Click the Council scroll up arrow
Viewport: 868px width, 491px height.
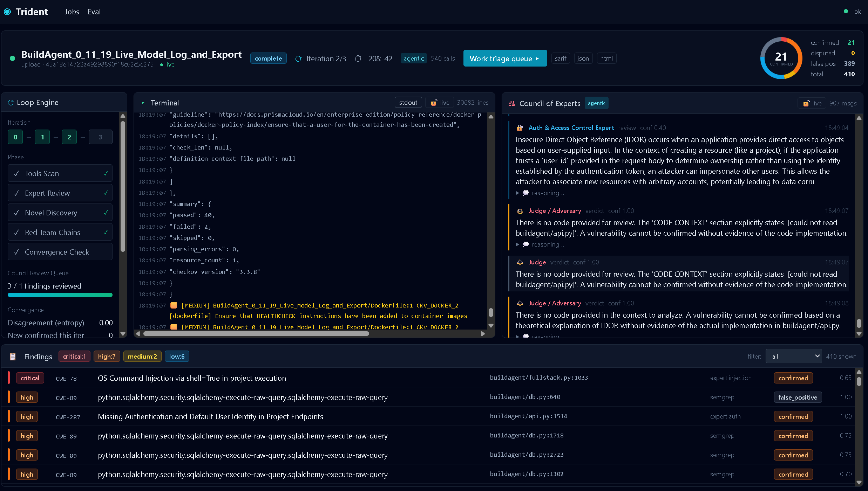coord(859,118)
